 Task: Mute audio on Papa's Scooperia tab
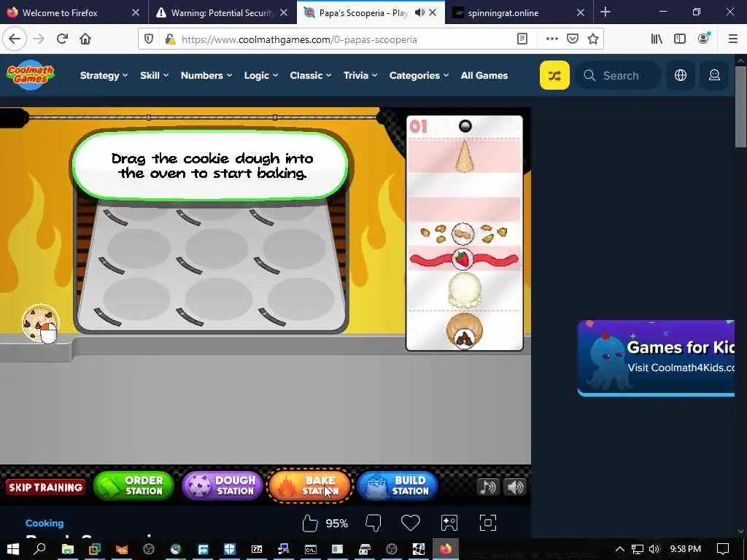(x=419, y=13)
